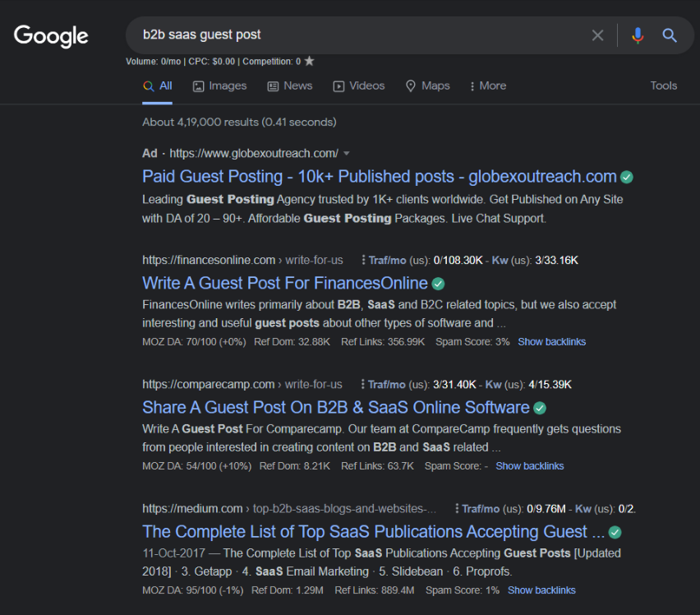Clear the search box with X icon
This screenshot has height=615, width=700.
pos(597,35)
